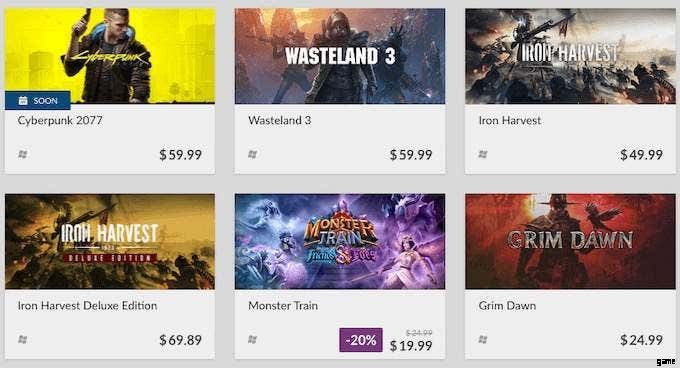This screenshot has height=368, width=680.
Task: Click the Windows icon under Wasteland 3
Action: tap(253, 154)
